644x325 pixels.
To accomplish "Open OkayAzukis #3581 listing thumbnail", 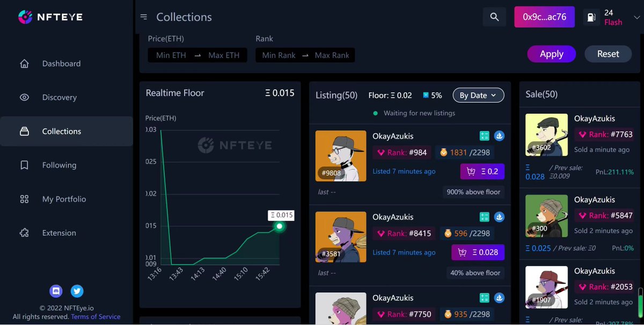I will [x=341, y=237].
